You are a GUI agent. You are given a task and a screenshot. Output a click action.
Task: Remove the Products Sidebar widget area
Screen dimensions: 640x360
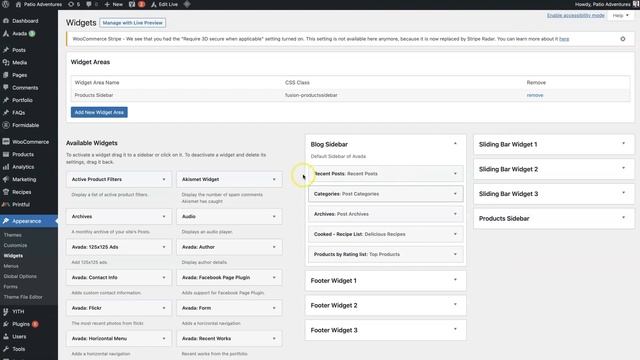pos(535,95)
